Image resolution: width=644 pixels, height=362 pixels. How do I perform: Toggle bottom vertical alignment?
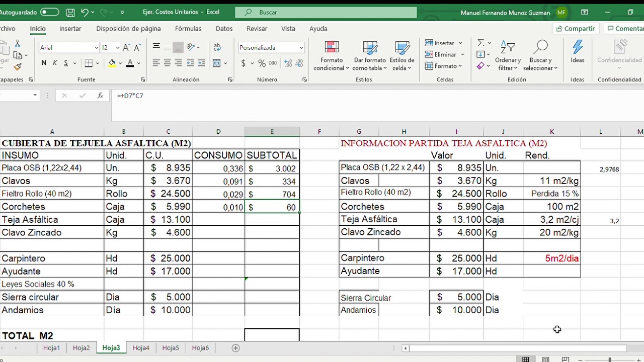coord(178,47)
